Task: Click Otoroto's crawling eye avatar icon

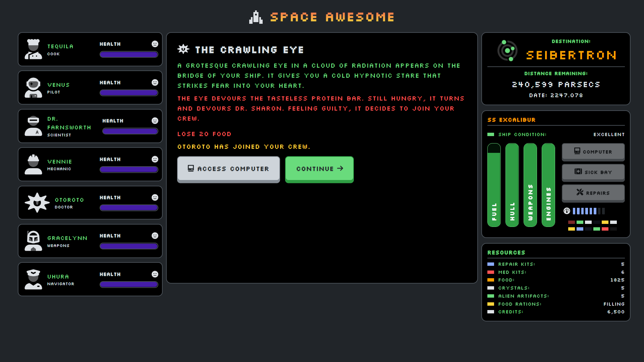Action: 37,202
